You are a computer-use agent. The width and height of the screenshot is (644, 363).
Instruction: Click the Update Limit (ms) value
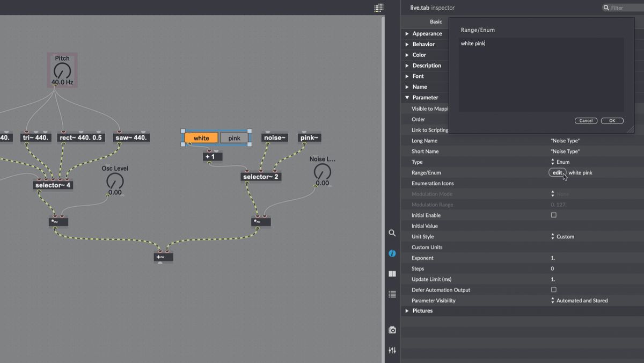[553, 279]
